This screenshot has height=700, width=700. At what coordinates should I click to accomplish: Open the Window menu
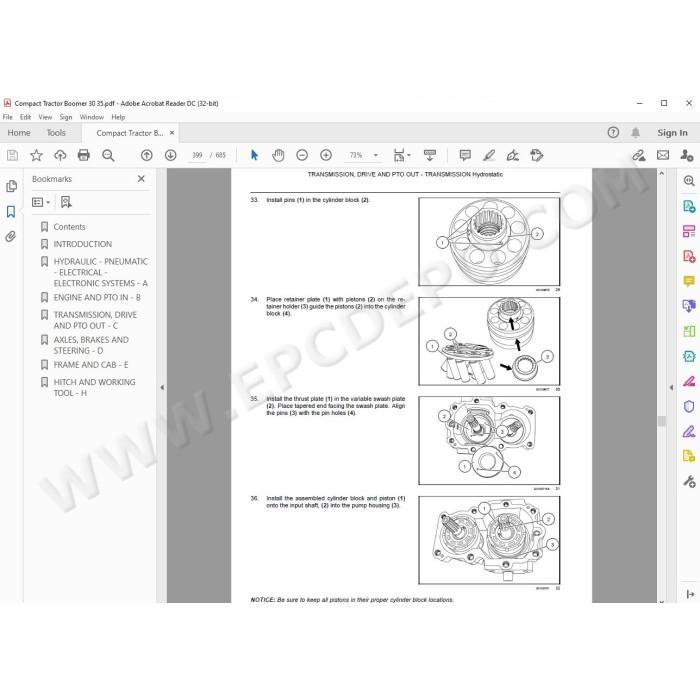click(x=92, y=117)
